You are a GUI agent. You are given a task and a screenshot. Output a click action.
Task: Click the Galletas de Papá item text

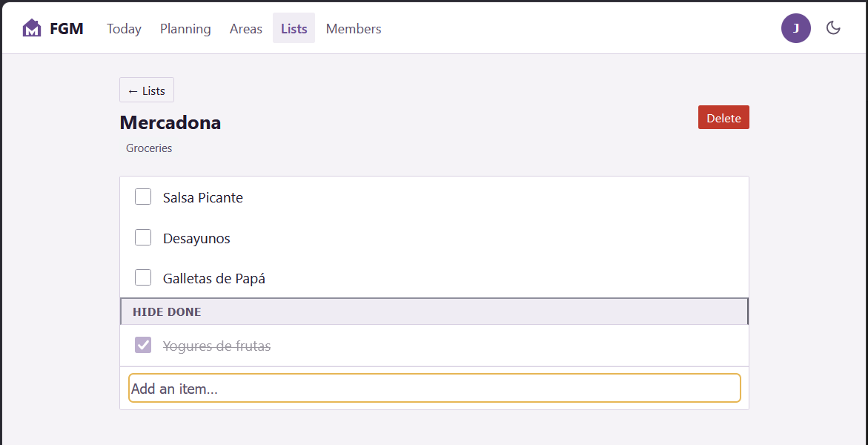pos(213,278)
